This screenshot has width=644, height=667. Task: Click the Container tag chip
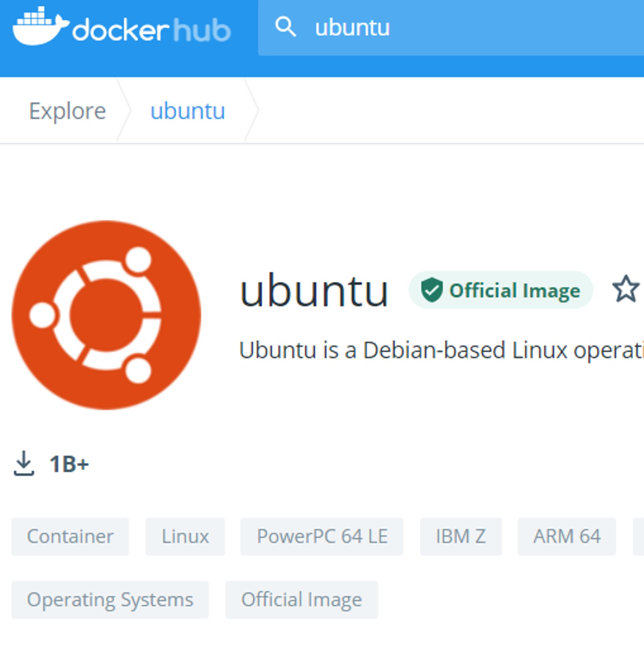(x=70, y=537)
